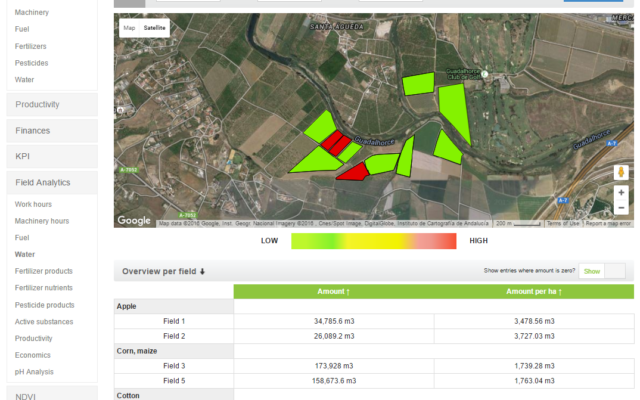Open Fuel in the top sidebar list
This screenshot has height=400, width=640.
click(22, 29)
